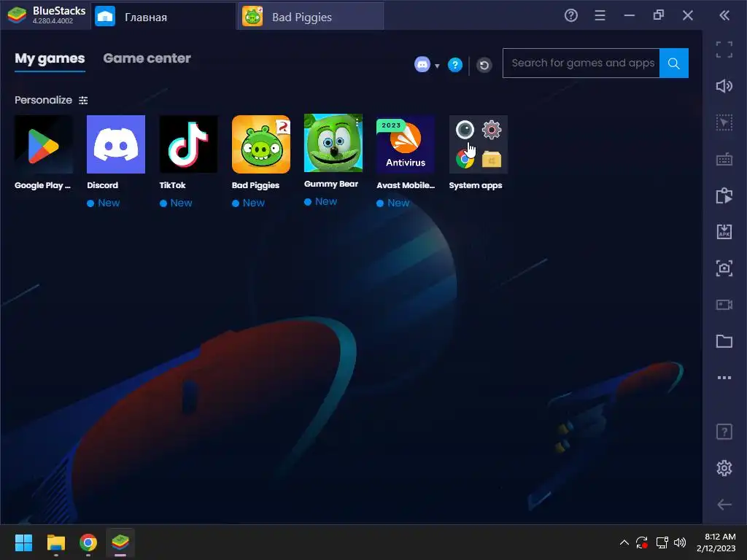Screen dimensions: 747x560
Task: Open the Discord app icon
Action: (x=116, y=144)
